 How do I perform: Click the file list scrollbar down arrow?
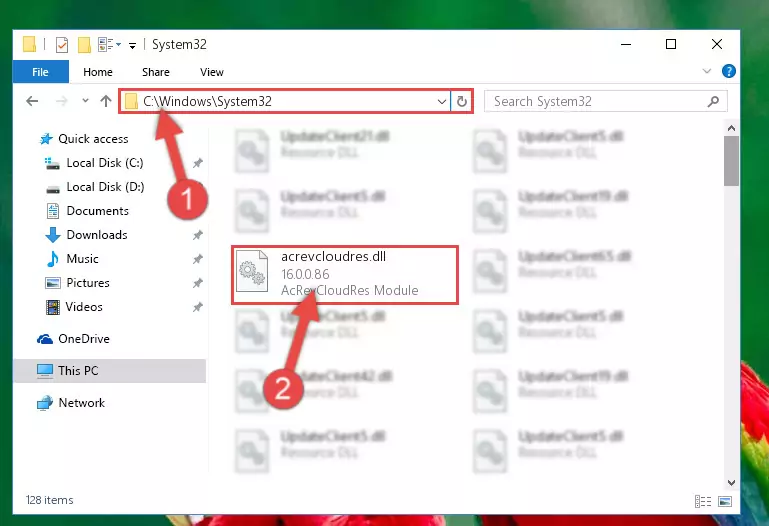731,482
